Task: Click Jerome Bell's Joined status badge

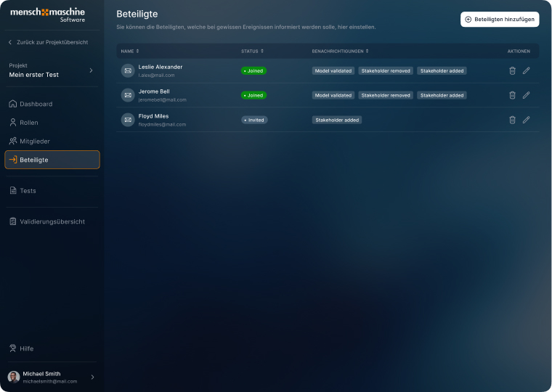Action: point(253,95)
